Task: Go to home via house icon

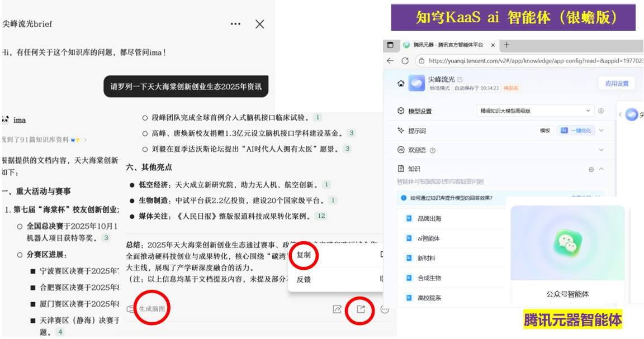Action: click(x=400, y=83)
